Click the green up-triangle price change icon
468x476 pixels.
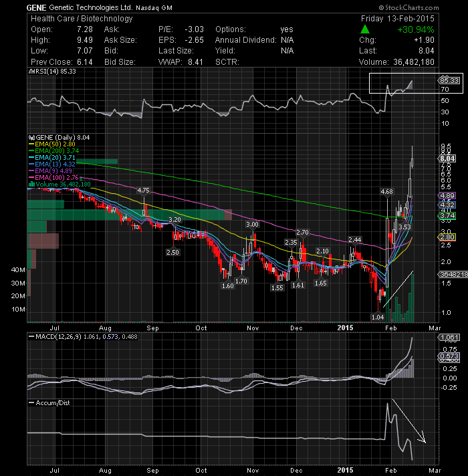tap(365, 29)
